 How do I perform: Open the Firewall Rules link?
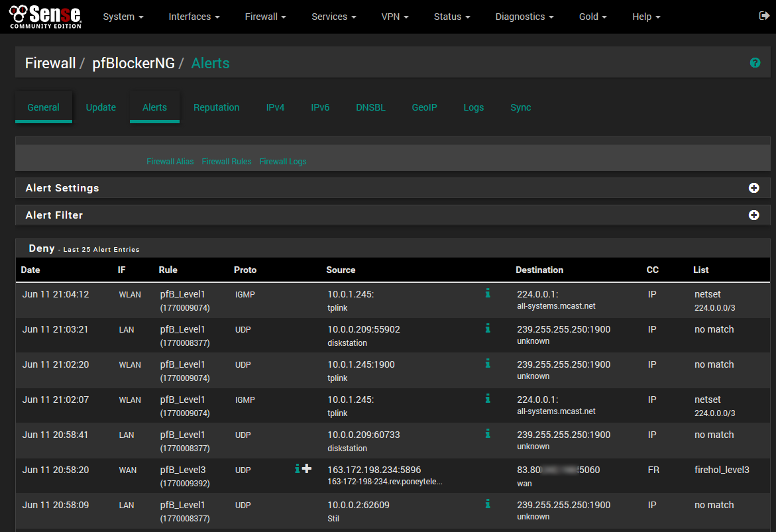click(227, 162)
